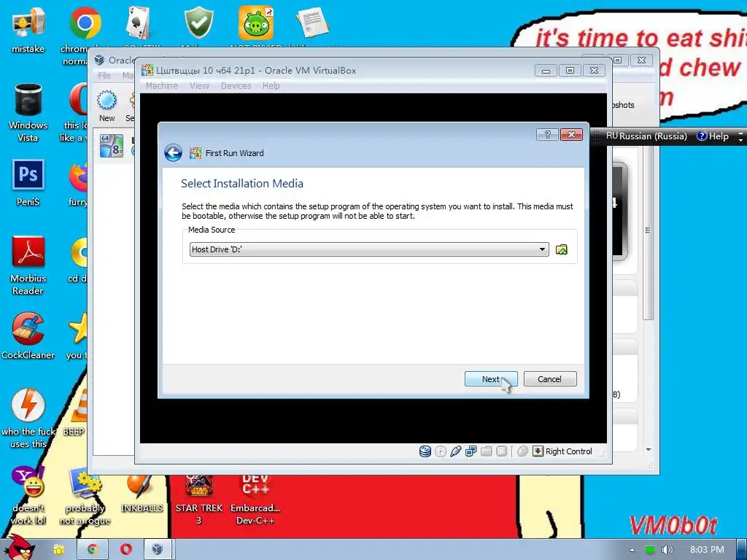This screenshot has width=747, height=560.
Task: Open the Embarcadero Dev-C++ desktop icon
Action: click(x=255, y=500)
